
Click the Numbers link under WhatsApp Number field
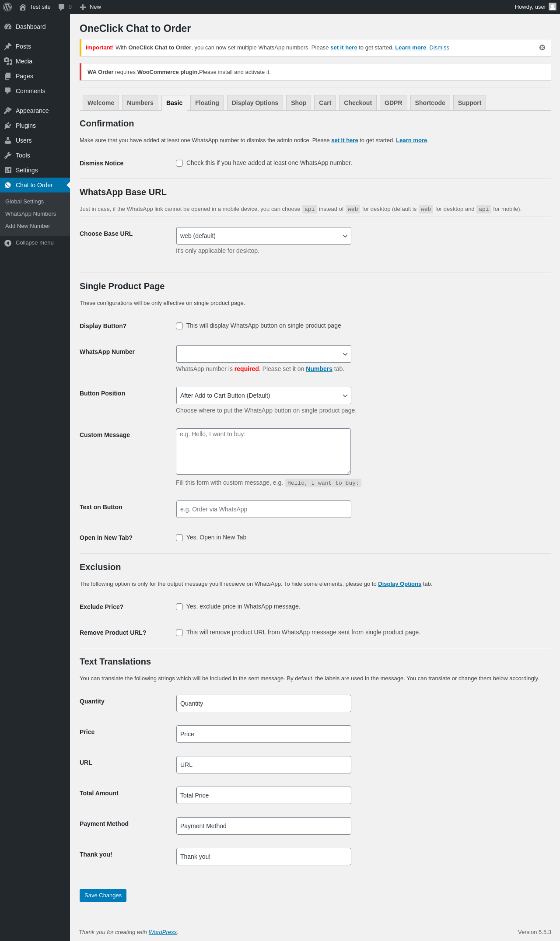point(319,369)
